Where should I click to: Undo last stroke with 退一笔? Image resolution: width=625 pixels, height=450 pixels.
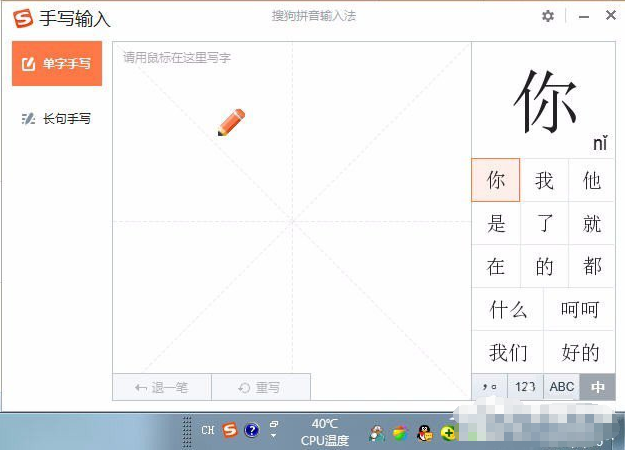(162, 387)
